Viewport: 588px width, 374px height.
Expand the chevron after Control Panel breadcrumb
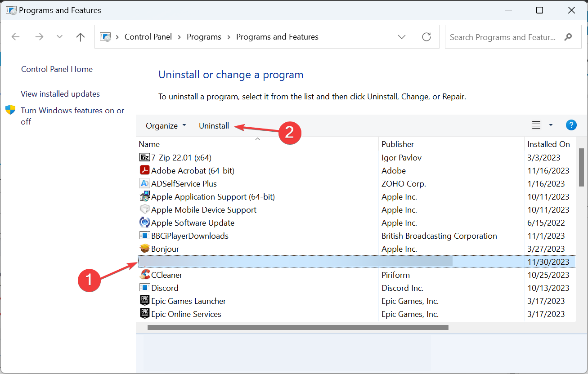[180, 37]
